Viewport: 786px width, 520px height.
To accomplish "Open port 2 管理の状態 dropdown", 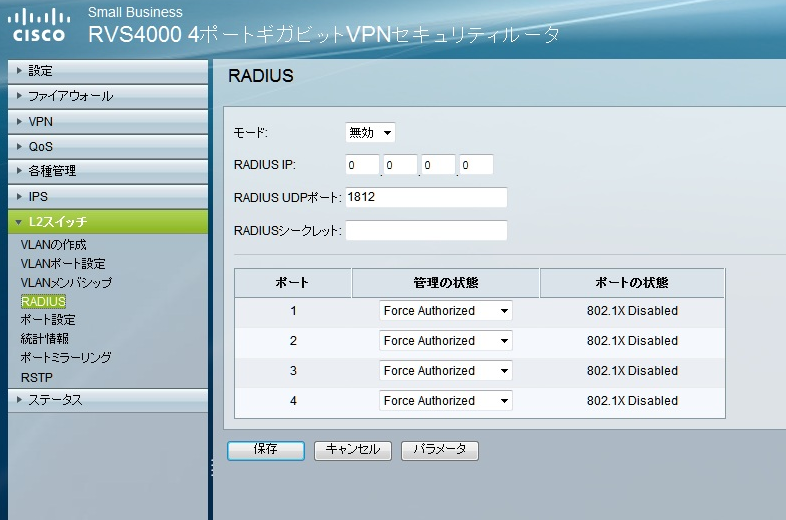I will point(446,341).
